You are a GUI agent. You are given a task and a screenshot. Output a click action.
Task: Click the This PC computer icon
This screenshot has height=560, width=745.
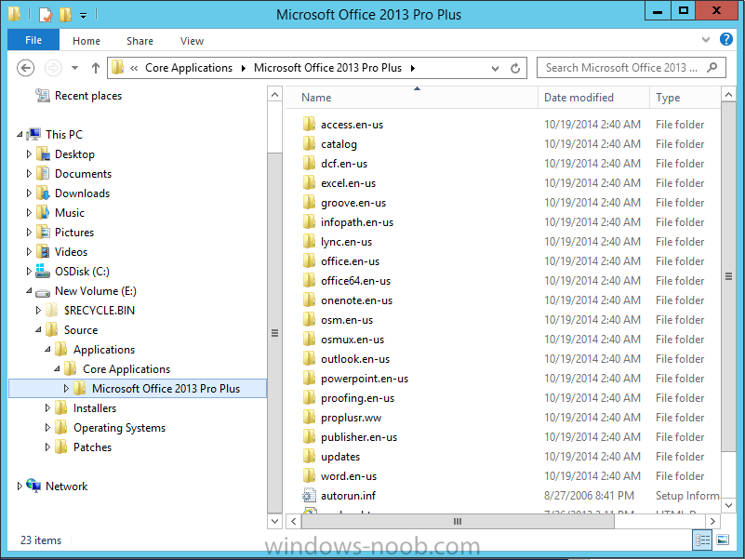34,134
